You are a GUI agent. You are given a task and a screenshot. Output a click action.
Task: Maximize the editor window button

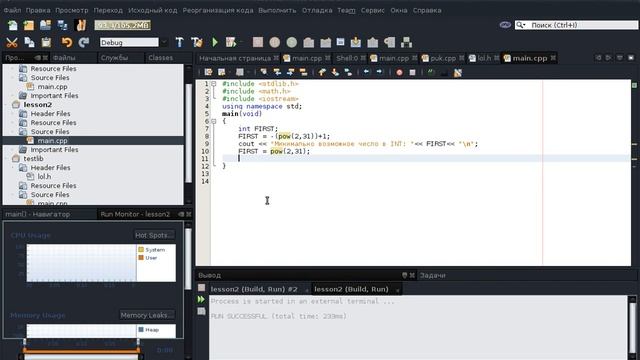[x=631, y=58]
